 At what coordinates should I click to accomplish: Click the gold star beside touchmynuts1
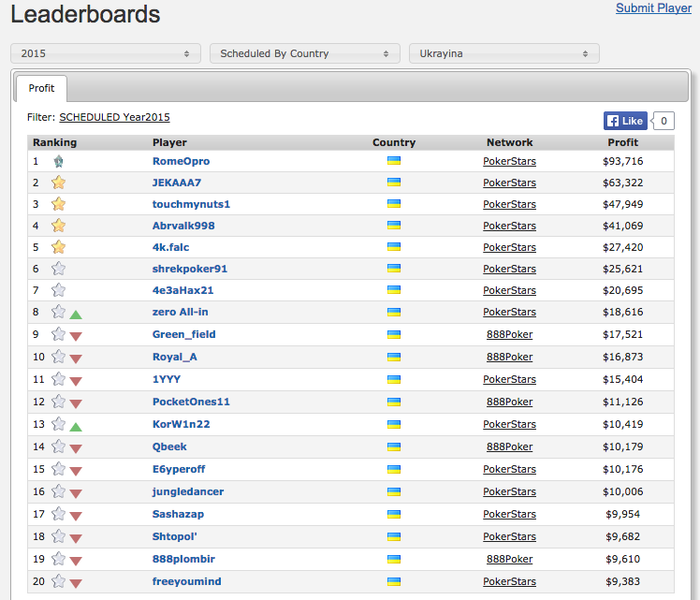tap(58, 204)
